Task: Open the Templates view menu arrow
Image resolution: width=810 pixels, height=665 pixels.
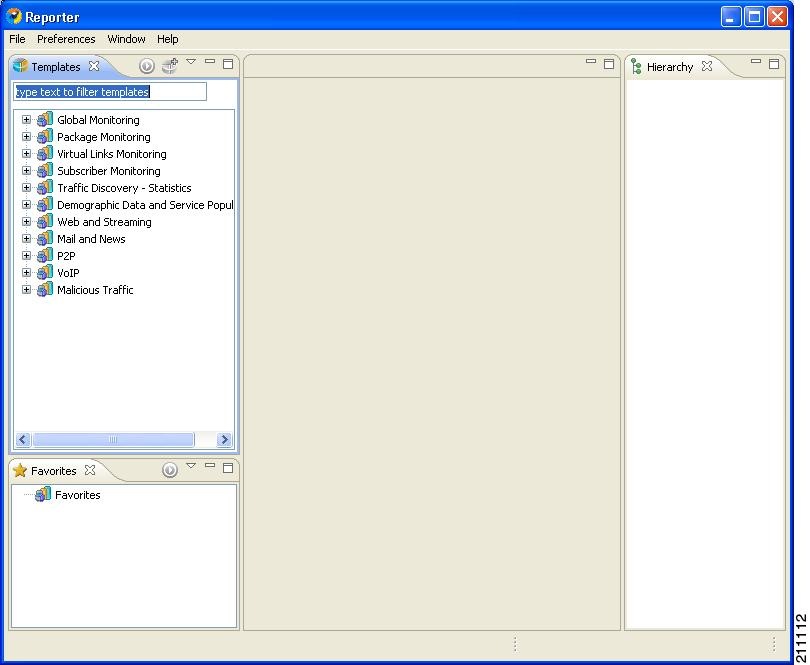Action: [191, 62]
